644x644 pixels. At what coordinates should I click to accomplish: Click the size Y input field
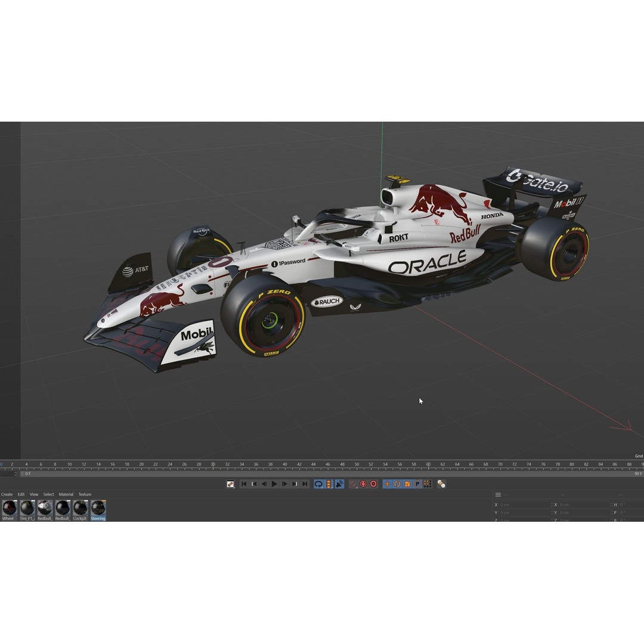point(584,513)
